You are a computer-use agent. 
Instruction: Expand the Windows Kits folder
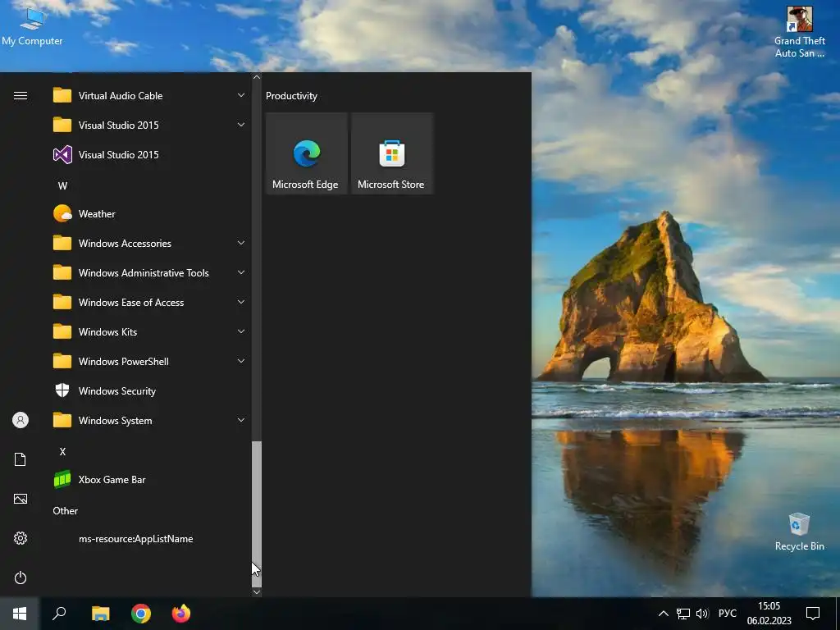click(149, 331)
